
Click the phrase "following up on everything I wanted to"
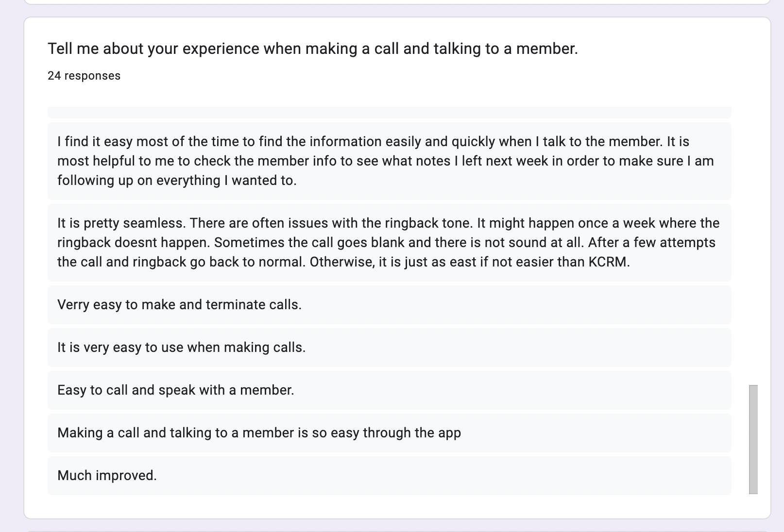pyautogui.click(x=177, y=181)
